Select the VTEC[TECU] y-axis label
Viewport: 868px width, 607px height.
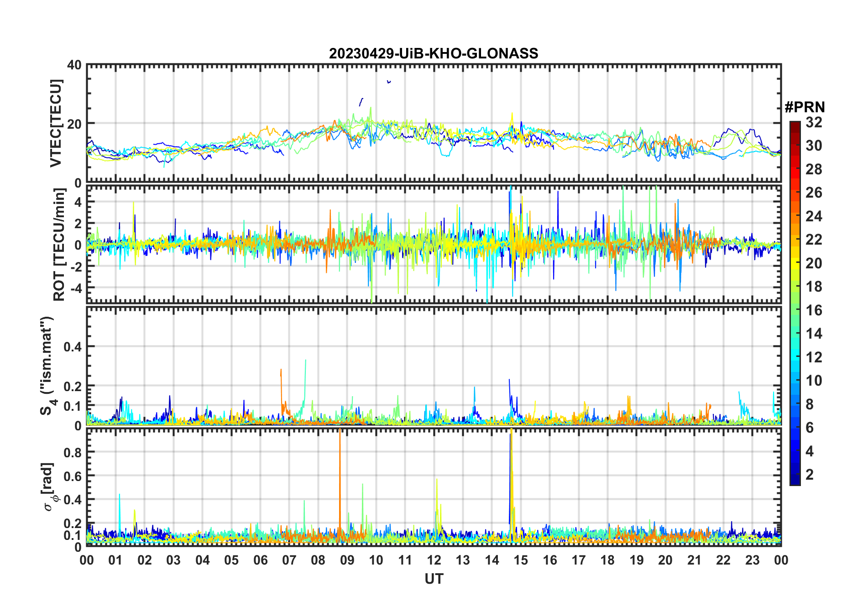coord(56,123)
